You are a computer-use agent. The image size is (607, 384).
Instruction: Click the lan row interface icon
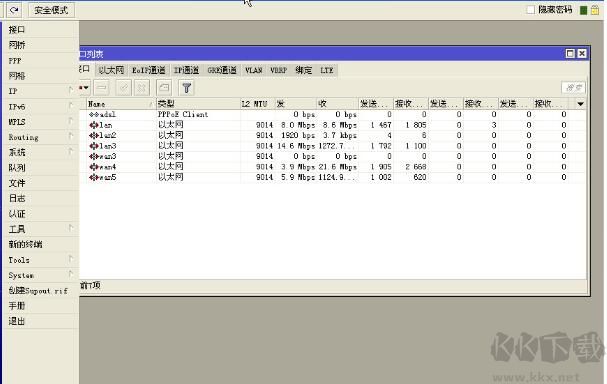94,125
